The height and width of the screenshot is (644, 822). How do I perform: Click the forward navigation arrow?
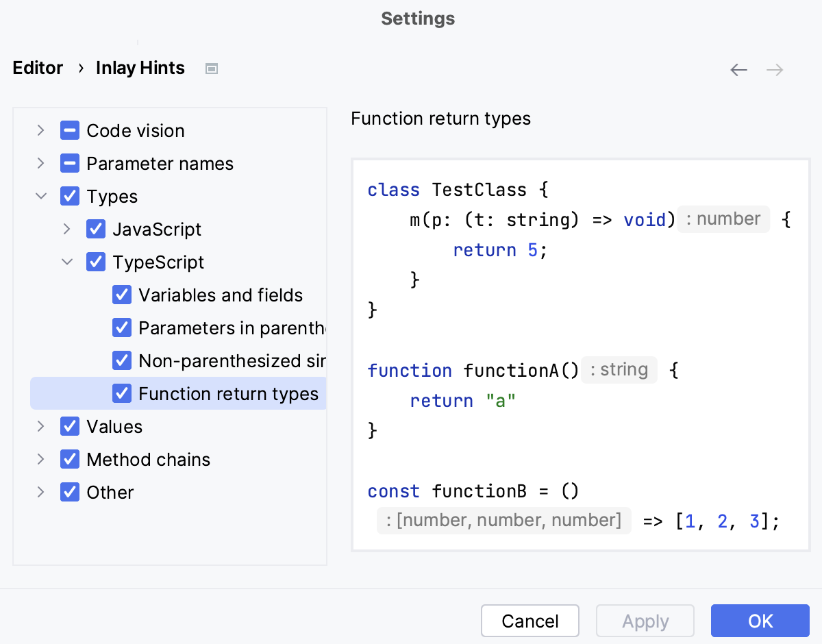[774, 69]
